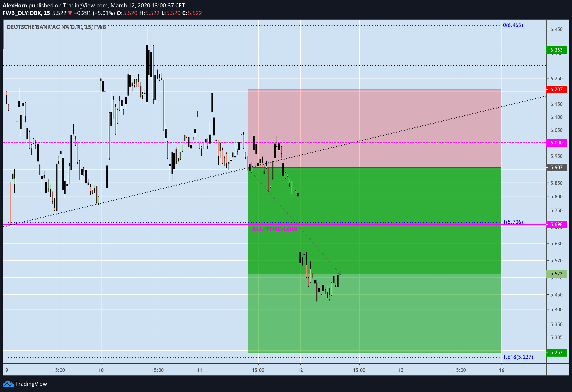Click the Fibonacci 1.618(5.237) level label
The image size is (572, 392).
pyautogui.click(x=518, y=357)
